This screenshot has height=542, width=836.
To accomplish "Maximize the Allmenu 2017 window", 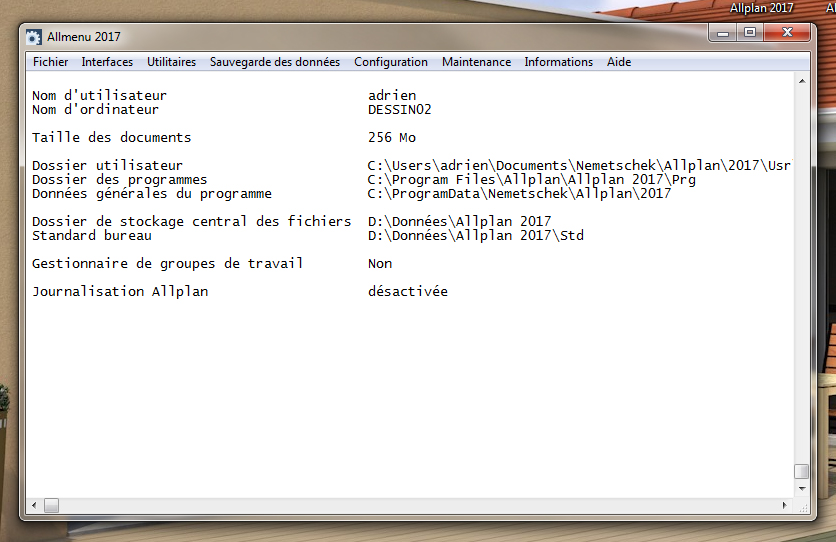I will (750, 33).
